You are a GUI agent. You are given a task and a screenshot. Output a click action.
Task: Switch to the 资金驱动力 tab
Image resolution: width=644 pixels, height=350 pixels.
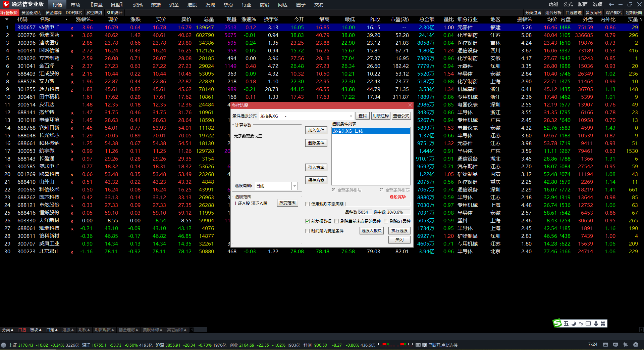32,12
